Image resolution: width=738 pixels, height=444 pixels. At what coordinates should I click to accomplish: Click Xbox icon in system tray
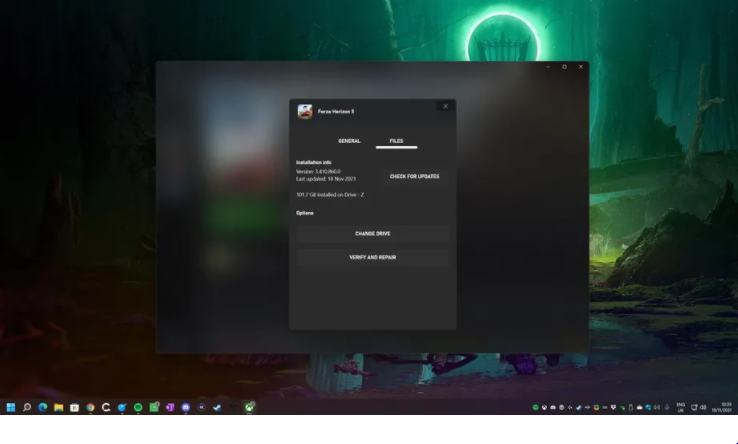[544, 407]
